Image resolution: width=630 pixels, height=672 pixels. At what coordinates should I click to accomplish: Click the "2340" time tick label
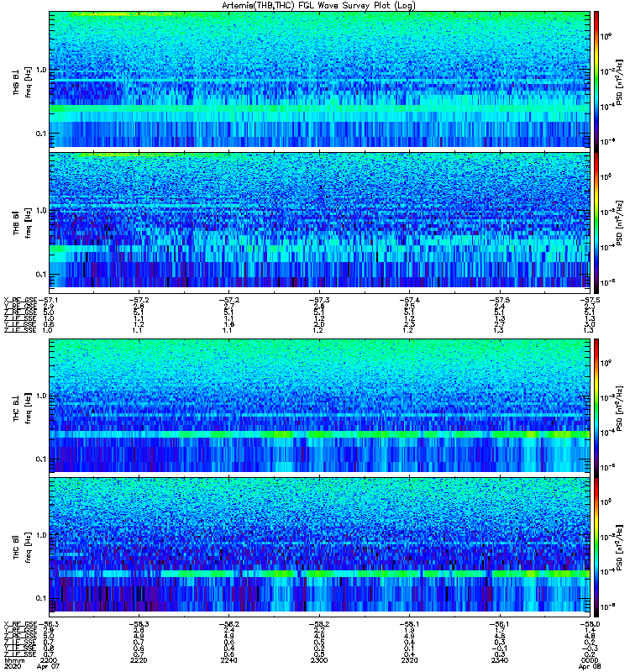(500, 660)
